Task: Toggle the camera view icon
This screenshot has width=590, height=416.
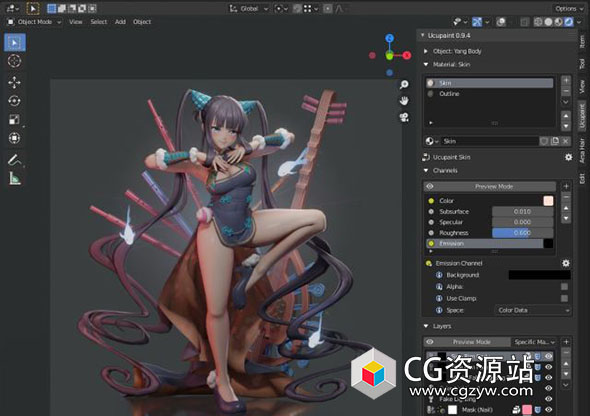Action: point(404,117)
